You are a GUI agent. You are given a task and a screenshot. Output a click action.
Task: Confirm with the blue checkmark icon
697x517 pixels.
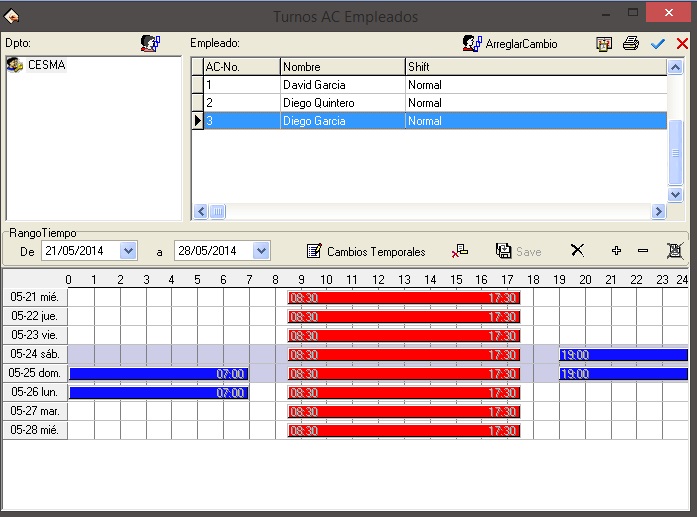657,44
